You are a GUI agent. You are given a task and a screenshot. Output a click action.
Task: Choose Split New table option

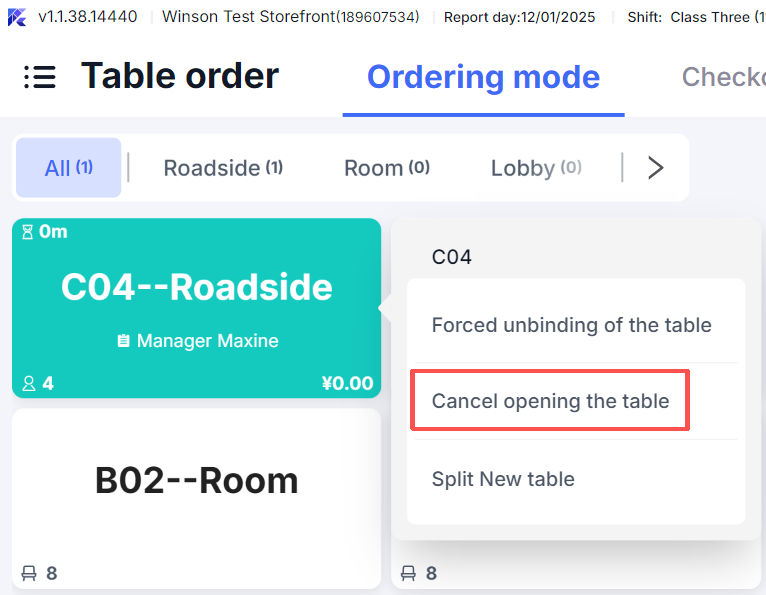coord(503,479)
